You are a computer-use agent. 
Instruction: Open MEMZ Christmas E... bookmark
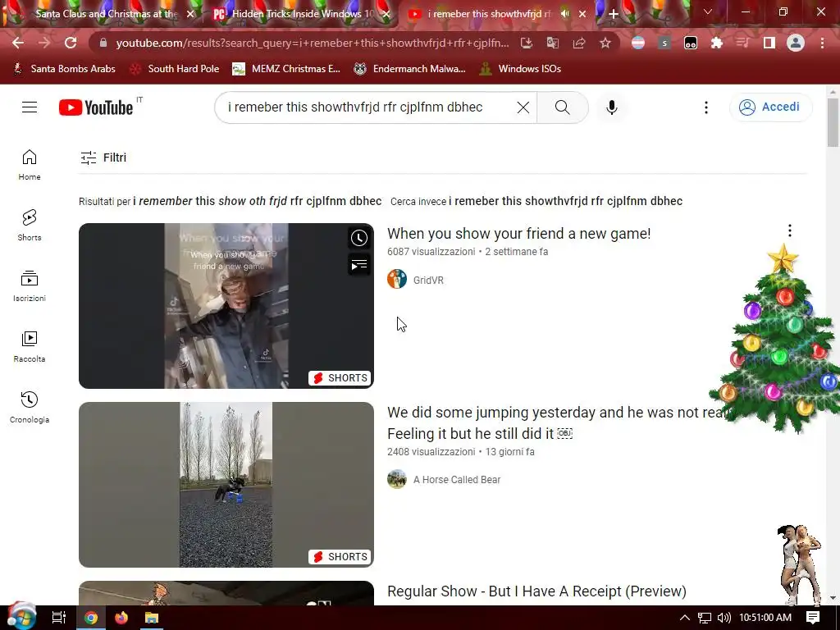(286, 69)
